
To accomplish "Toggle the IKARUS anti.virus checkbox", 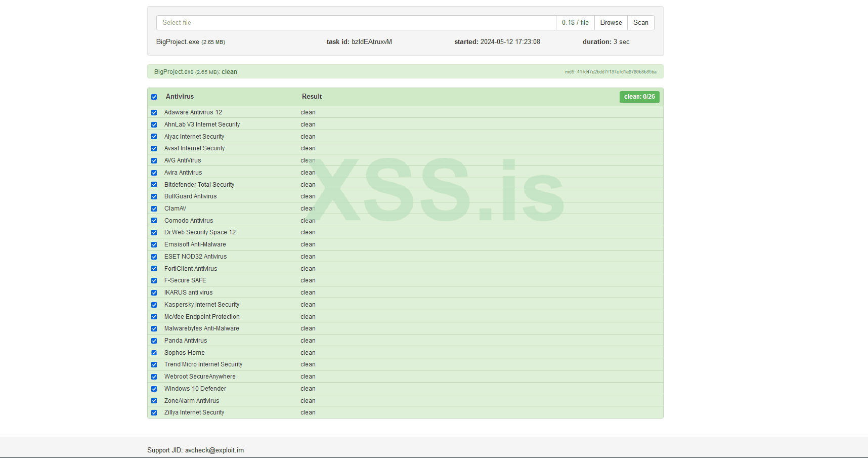I will tap(154, 293).
